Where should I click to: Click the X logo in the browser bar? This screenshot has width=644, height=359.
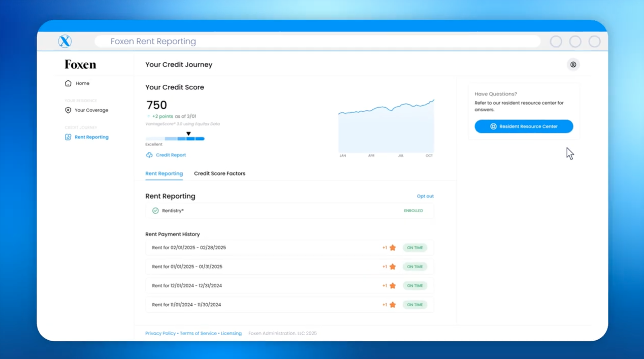[x=65, y=41]
